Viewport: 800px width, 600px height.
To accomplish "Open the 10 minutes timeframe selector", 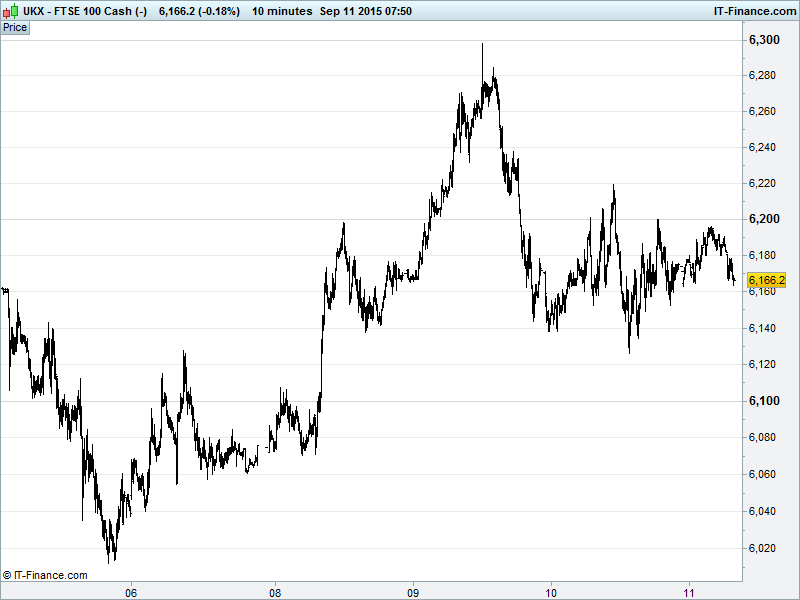I will coord(280,11).
